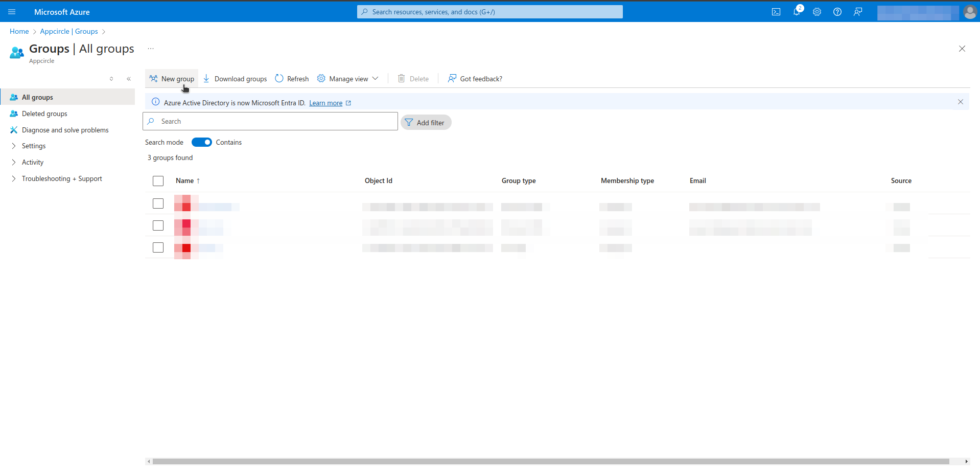Click the Learn more external link icon

tap(348, 103)
